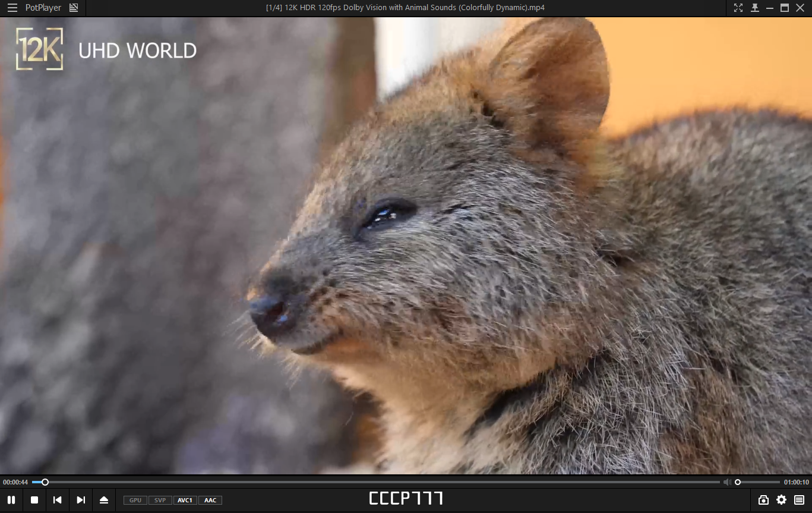Open the hamburger menu icon
Image resolution: width=812 pixels, height=513 pixels.
tap(12, 8)
